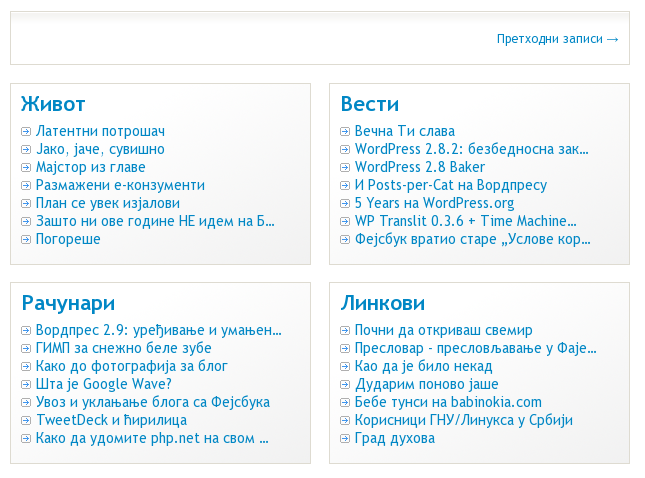The height and width of the screenshot is (478, 645).
Task: Click arrow icon beside План се увек изјалови
Action: point(26,204)
